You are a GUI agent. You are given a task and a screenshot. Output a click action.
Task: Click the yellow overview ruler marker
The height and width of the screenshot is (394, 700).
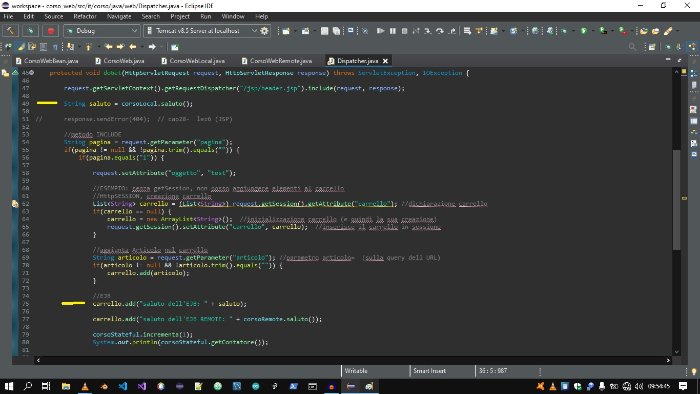point(684,198)
